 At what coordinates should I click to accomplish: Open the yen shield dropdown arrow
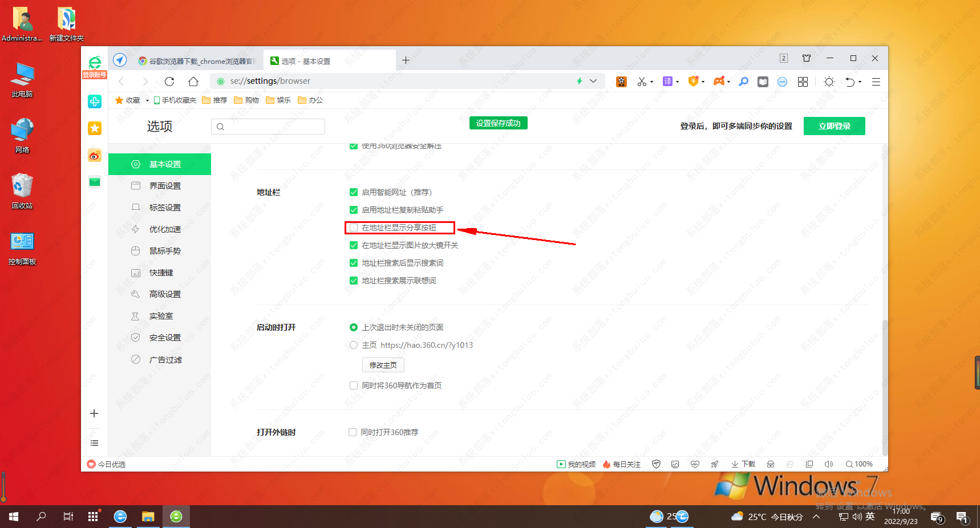tap(703, 82)
